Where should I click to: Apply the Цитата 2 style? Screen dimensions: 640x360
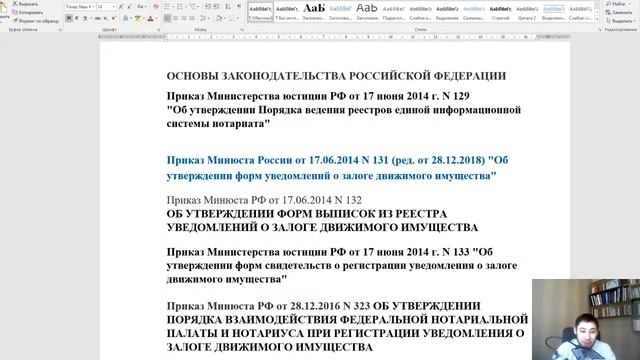tap(527, 12)
